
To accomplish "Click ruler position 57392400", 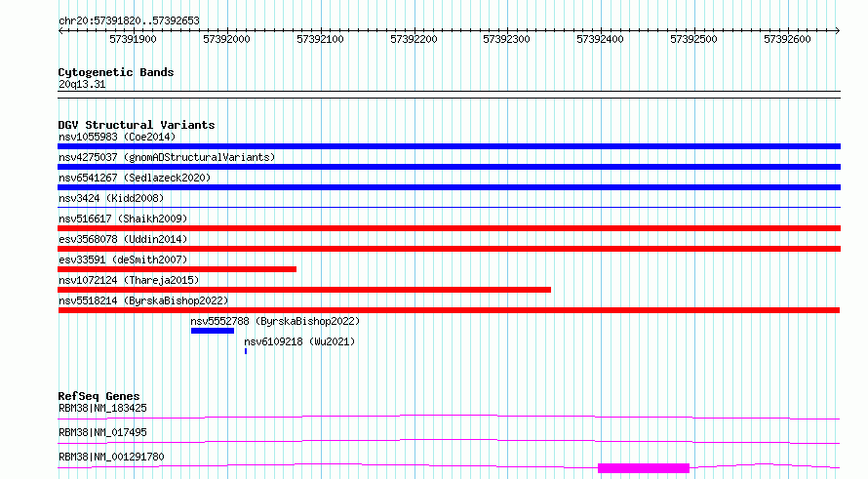I will (x=600, y=39).
